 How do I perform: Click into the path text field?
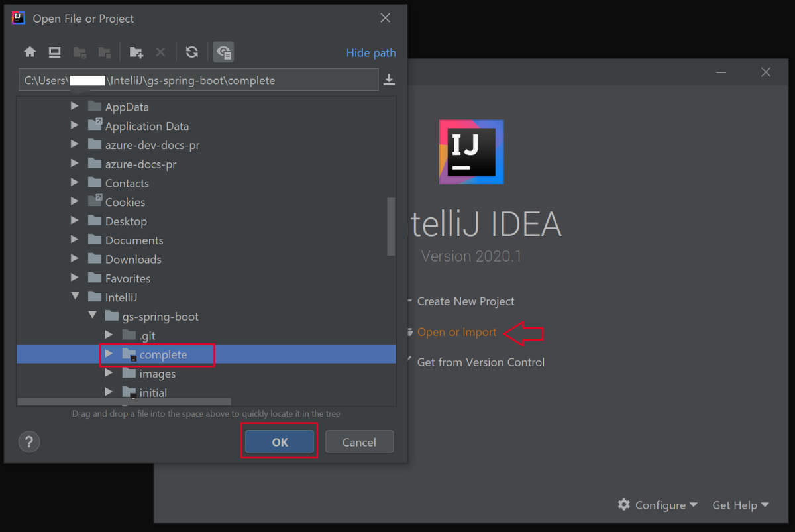coord(199,80)
